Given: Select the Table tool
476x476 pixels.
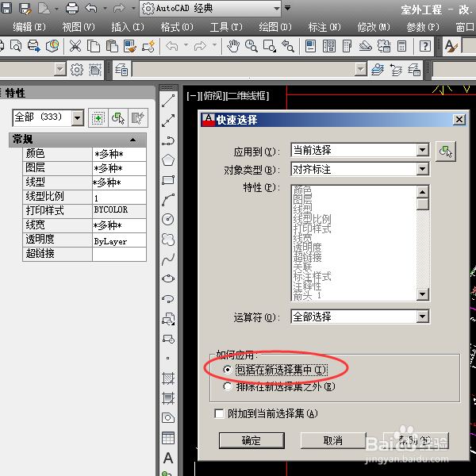Looking at the screenshot, I should click(168, 438).
